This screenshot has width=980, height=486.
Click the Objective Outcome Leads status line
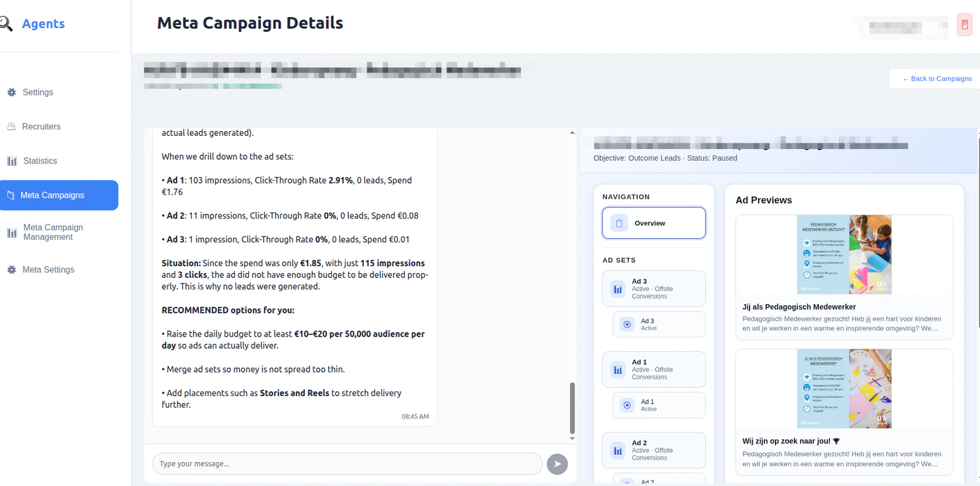pos(665,158)
